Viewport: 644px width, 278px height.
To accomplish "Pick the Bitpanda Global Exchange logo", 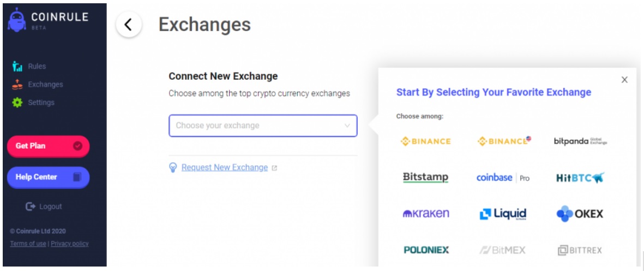I will pos(580,141).
